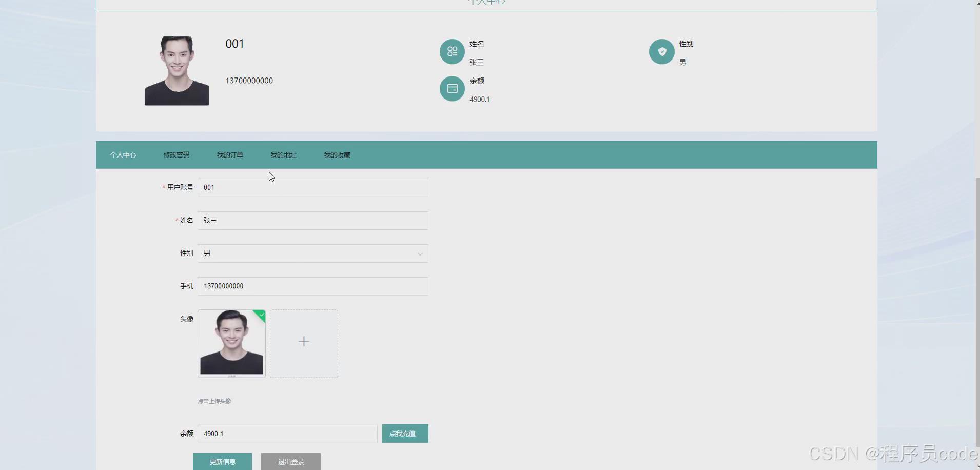This screenshot has height=470, width=980.
Task: Click the uploaded avatar thumbnail in form
Action: [231, 344]
